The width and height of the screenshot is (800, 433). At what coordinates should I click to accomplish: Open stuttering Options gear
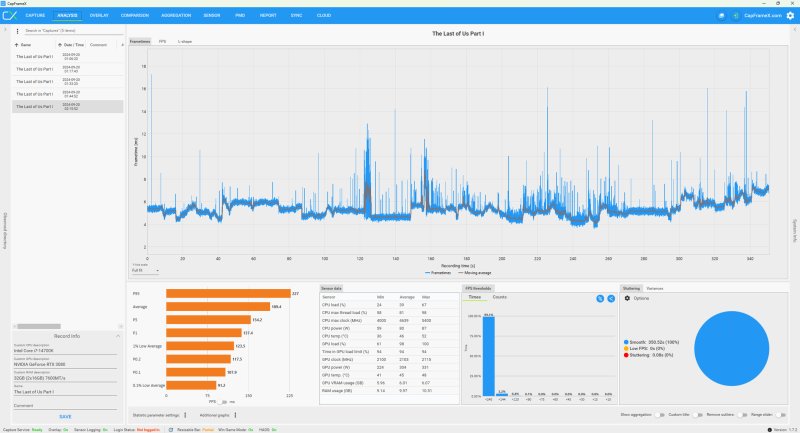coord(628,298)
